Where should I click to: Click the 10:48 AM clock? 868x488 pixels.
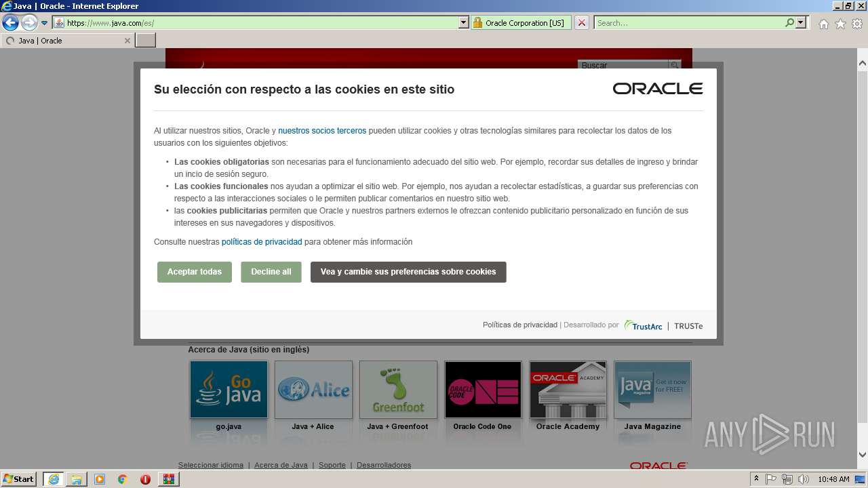coord(833,479)
